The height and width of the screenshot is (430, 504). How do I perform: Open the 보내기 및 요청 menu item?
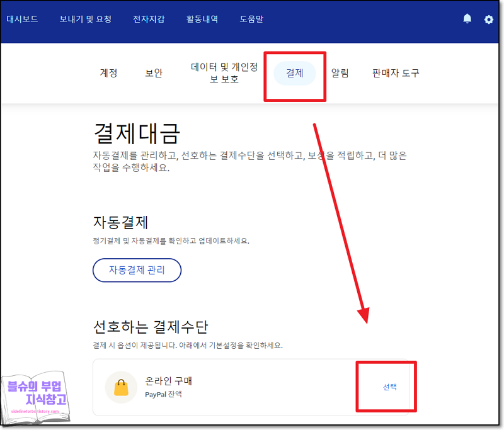click(x=85, y=20)
